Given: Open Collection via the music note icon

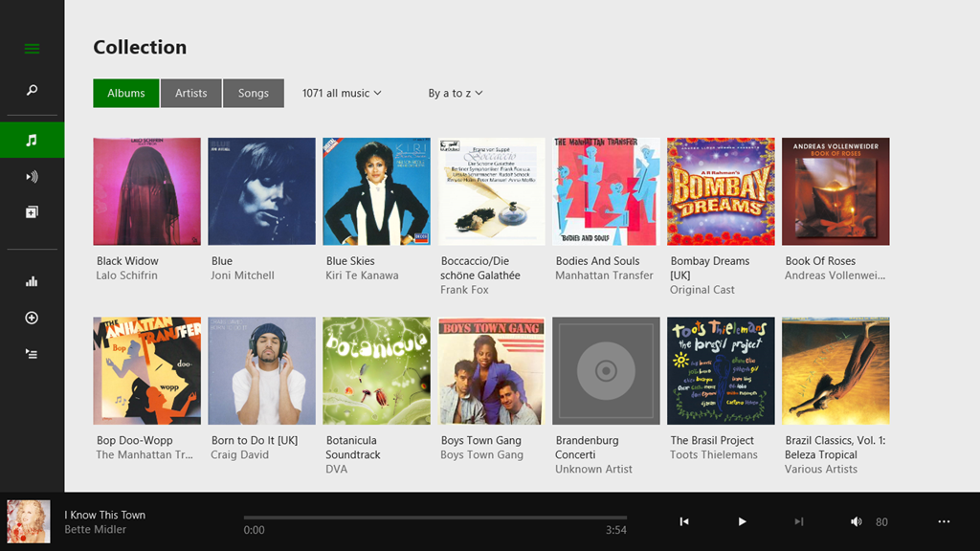Looking at the screenshot, I should click(x=32, y=140).
